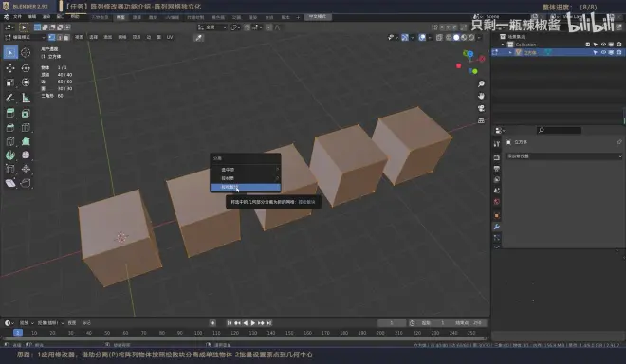Switch to solid viewport shading
This screenshot has width=626, height=364.
coord(456,38)
